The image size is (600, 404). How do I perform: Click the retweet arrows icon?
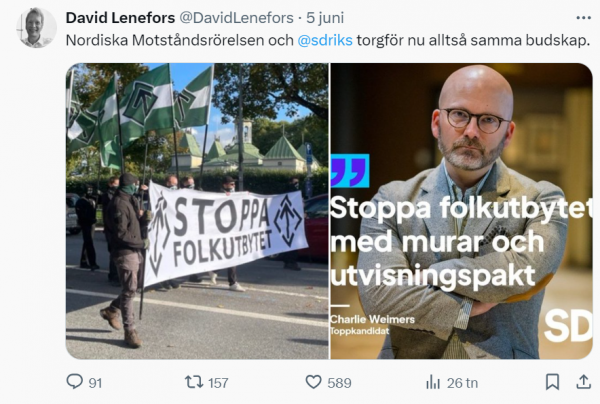tap(194, 382)
